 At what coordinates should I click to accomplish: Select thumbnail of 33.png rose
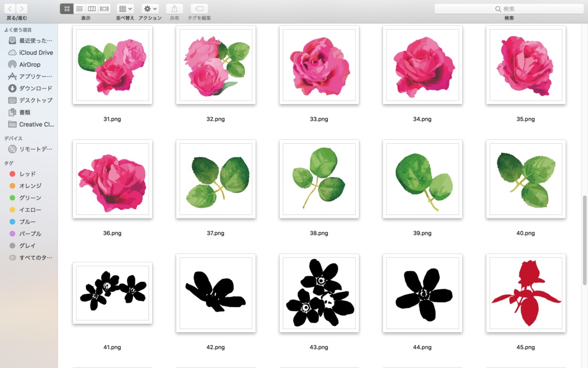pyautogui.click(x=319, y=65)
